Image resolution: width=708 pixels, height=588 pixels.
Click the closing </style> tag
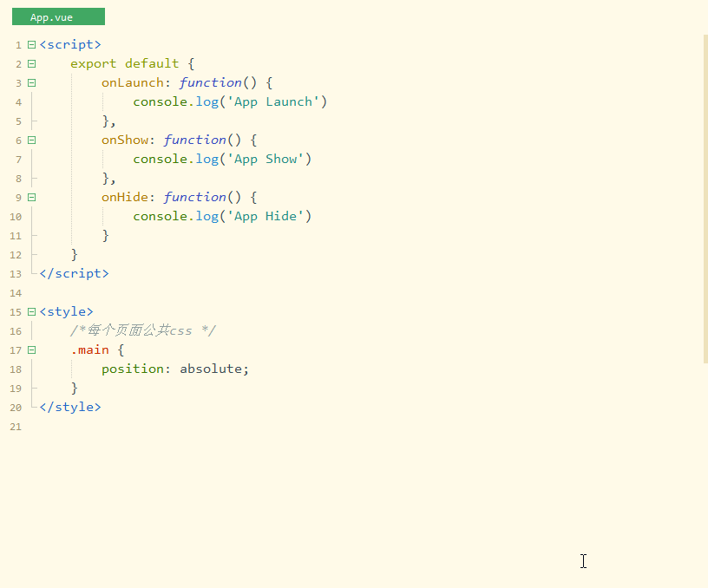pyautogui.click(x=70, y=407)
